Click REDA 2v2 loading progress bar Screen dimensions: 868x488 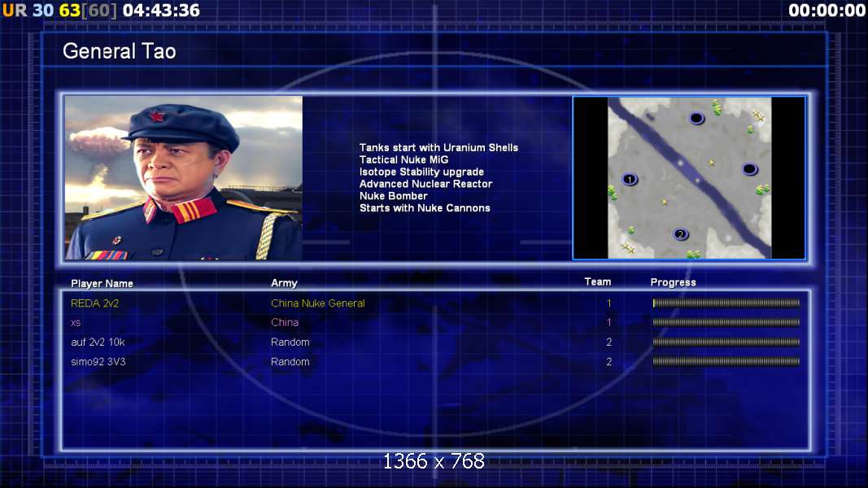pyautogui.click(x=726, y=303)
